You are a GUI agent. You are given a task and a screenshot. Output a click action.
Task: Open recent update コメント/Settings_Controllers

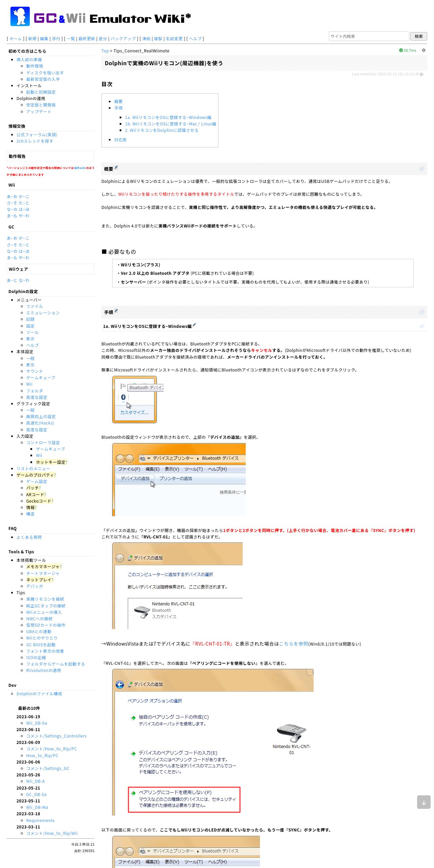point(56,736)
